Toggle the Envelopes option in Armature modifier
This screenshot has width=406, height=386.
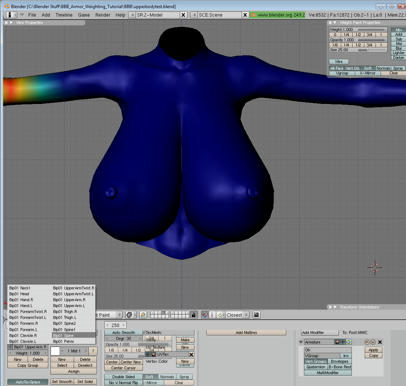click(x=340, y=361)
